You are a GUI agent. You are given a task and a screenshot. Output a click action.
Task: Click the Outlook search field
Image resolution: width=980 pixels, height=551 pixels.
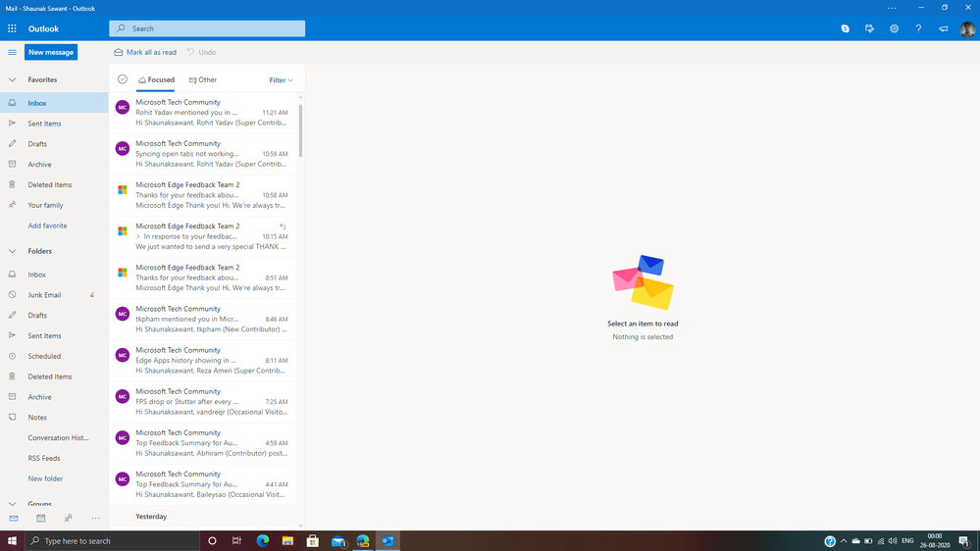[x=207, y=28]
